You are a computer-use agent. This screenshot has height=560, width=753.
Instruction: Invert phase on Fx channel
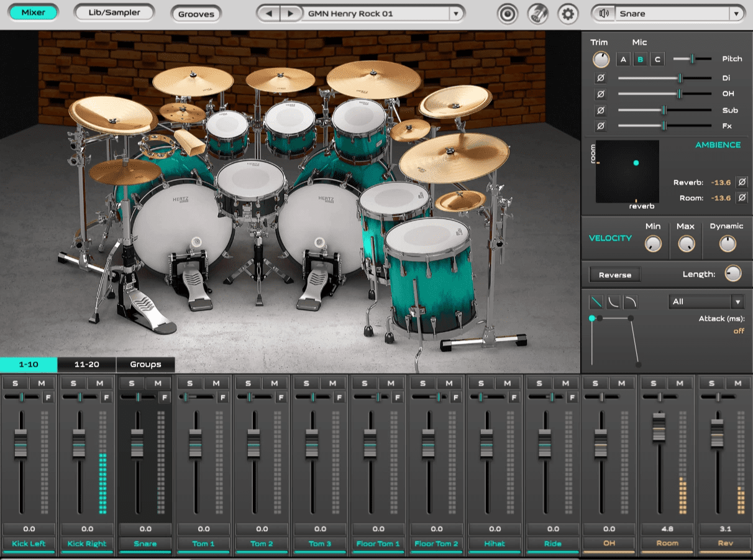click(601, 126)
